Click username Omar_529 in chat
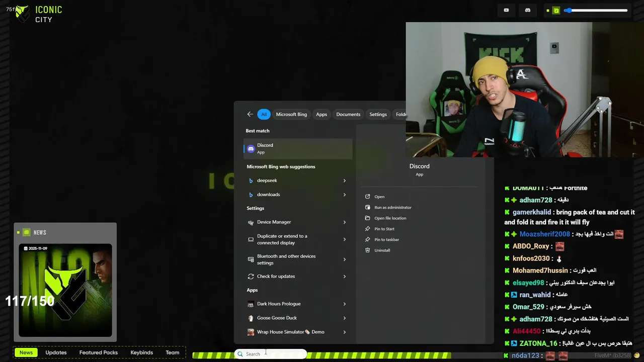This screenshot has width=644, height=362. click(x=528, y=307)
